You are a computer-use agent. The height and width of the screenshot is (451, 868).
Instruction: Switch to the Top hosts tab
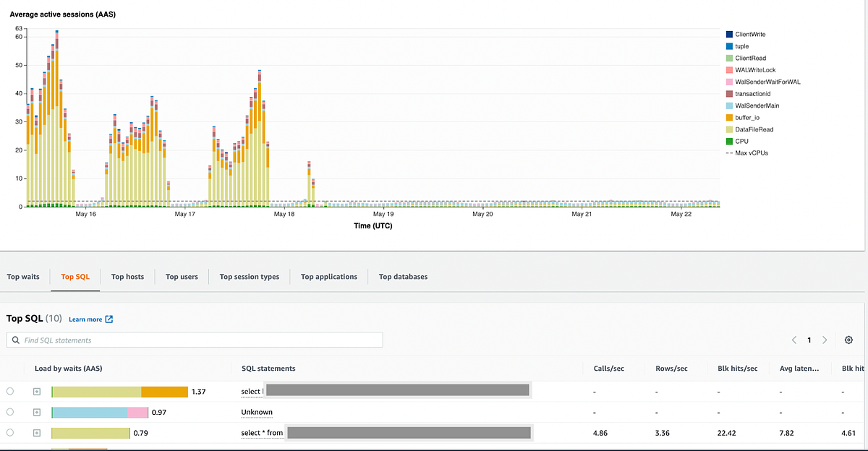pos(127,276)
